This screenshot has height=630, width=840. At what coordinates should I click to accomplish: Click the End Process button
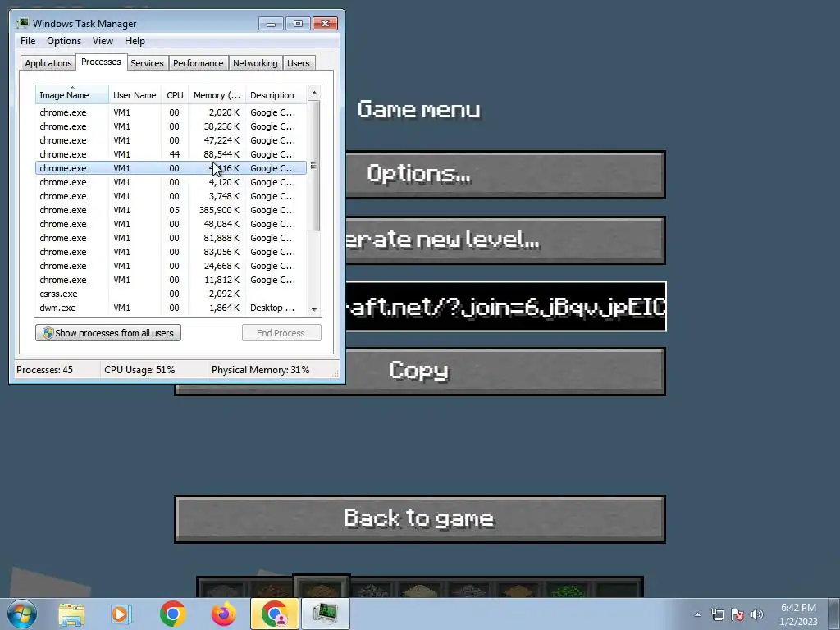coord(282,333)
